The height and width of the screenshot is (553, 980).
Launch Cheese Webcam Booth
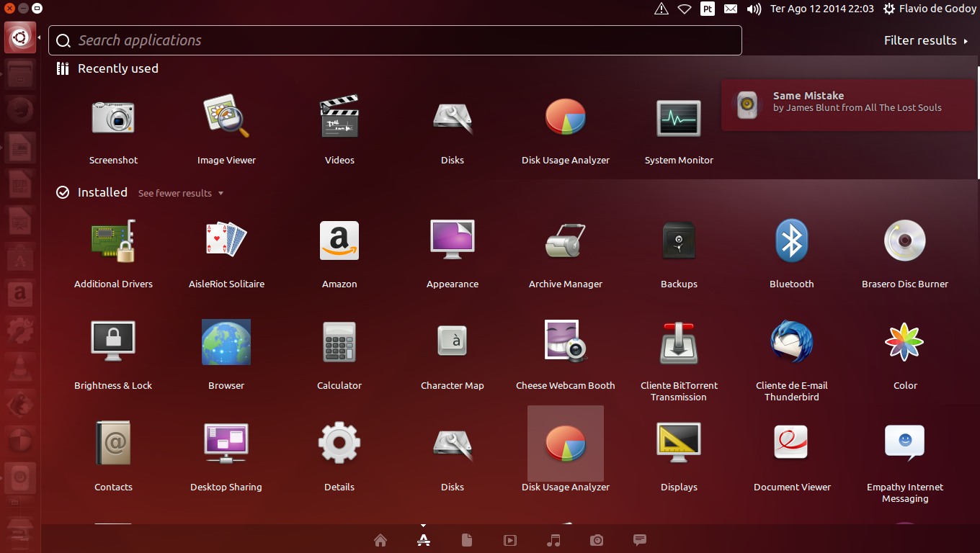565,342
